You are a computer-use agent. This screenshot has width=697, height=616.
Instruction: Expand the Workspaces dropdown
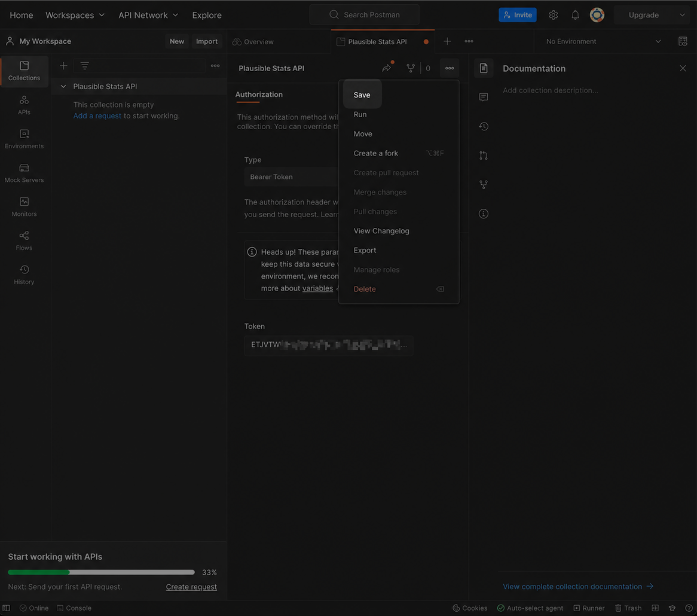[x=75, y=15]
